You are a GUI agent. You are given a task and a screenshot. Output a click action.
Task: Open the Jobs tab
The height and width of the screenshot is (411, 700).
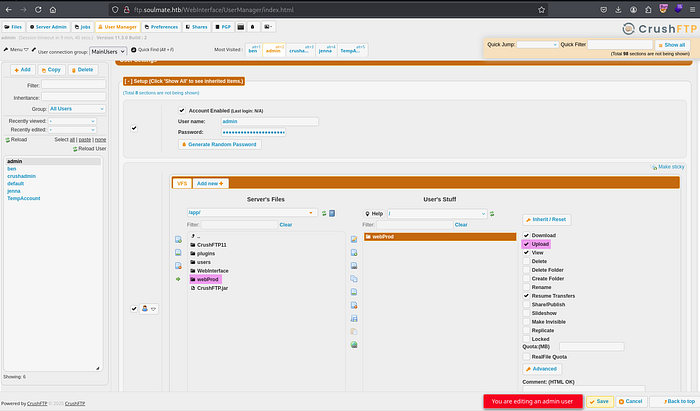[x=83, y=27]
